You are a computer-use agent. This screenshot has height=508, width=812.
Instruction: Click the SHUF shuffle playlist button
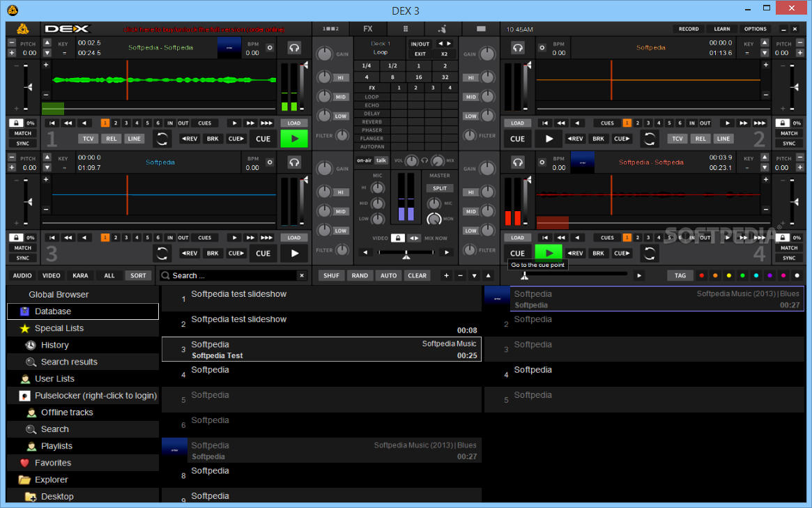tap(332, 275)
